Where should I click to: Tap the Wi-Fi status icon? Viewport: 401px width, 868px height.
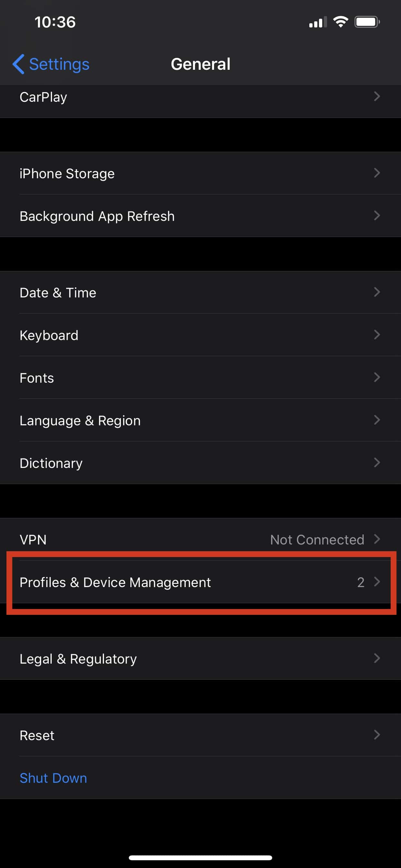[x=340, y=22]
